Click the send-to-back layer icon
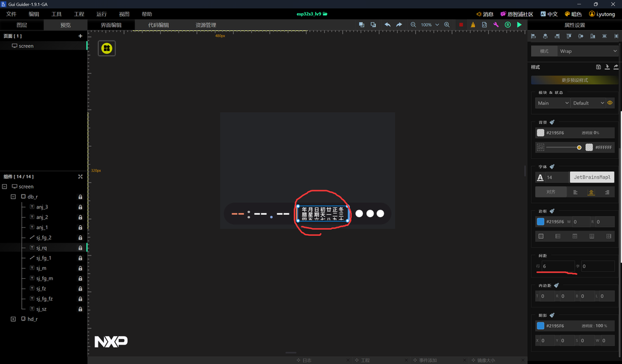Image resolution: width=622 pixels, height=364 pixels. tap(374, 25)
